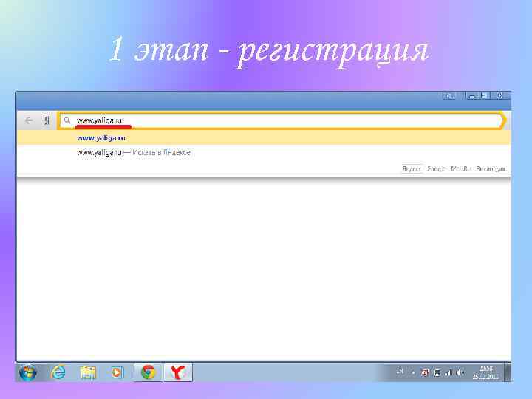Click the magnifier icon in the address bar
The width and height of the screenshot is (532, 399).
(67, 120)
